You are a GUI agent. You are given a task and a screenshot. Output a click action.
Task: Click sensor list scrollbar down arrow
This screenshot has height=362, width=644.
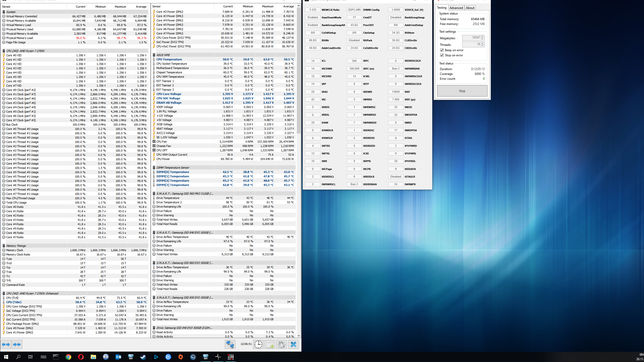299,336
